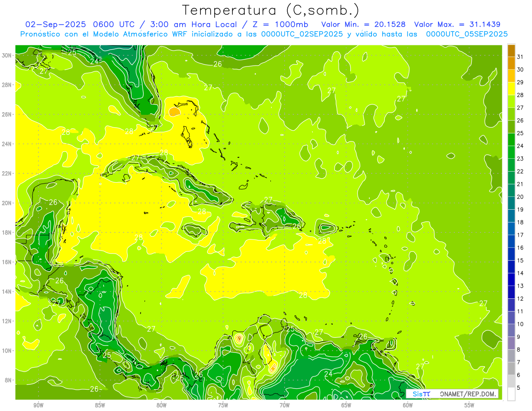Click the 22 value on color scale
This screenshot has height=411, width=532.
click(x=520, y=172)
